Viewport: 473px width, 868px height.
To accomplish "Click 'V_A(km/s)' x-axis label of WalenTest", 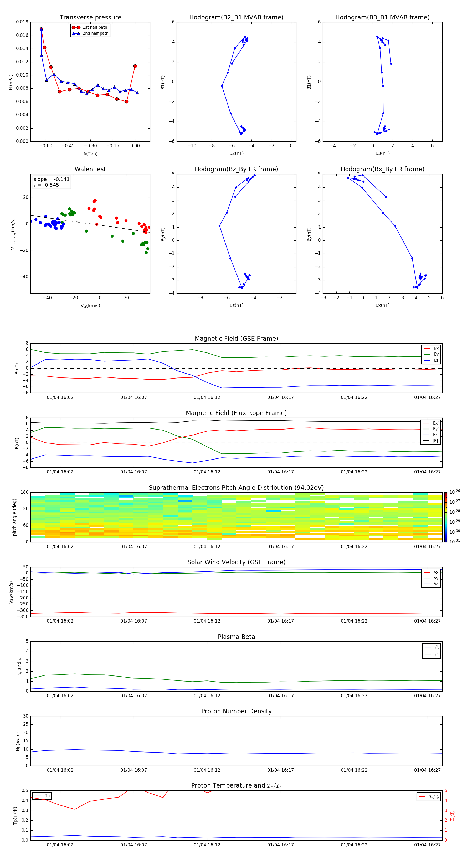I will click(90, 306).
